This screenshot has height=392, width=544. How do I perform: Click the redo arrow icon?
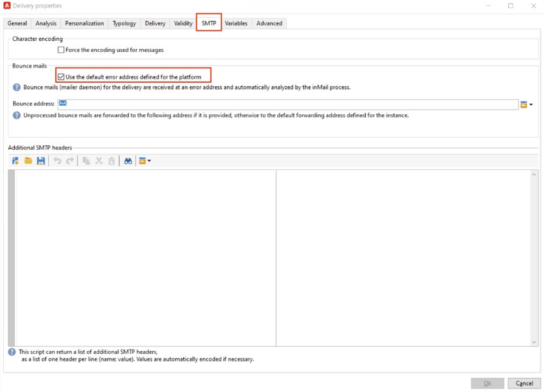point(70,161)
